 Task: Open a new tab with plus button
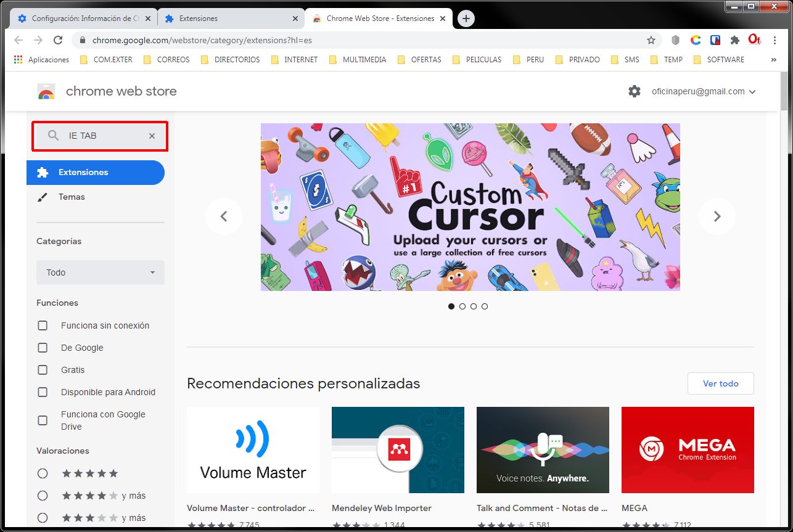466,18
